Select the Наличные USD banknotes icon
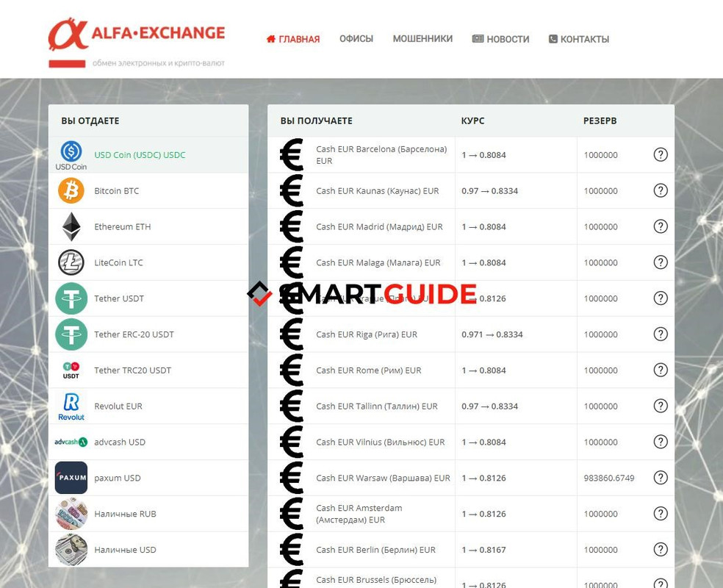 (71, 550)
